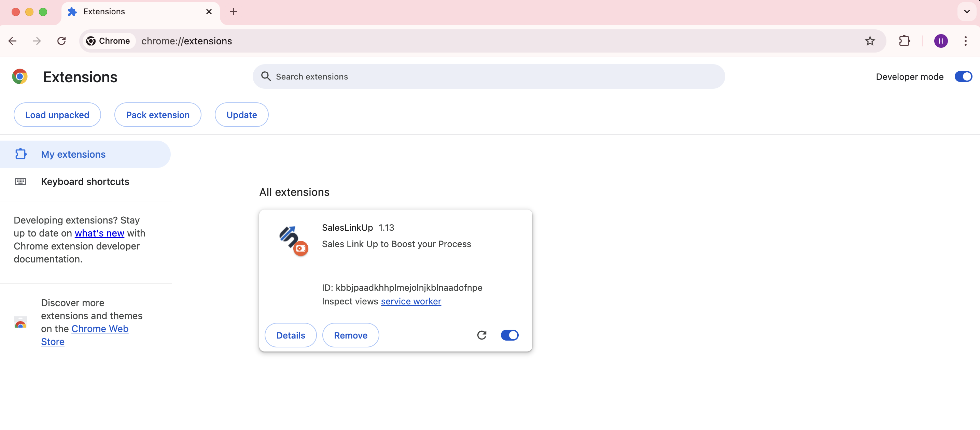Screen dimensions: 980x430
Task: Click the Chrome Web Store logo in sidebar
Action: (x=20, y=323)
